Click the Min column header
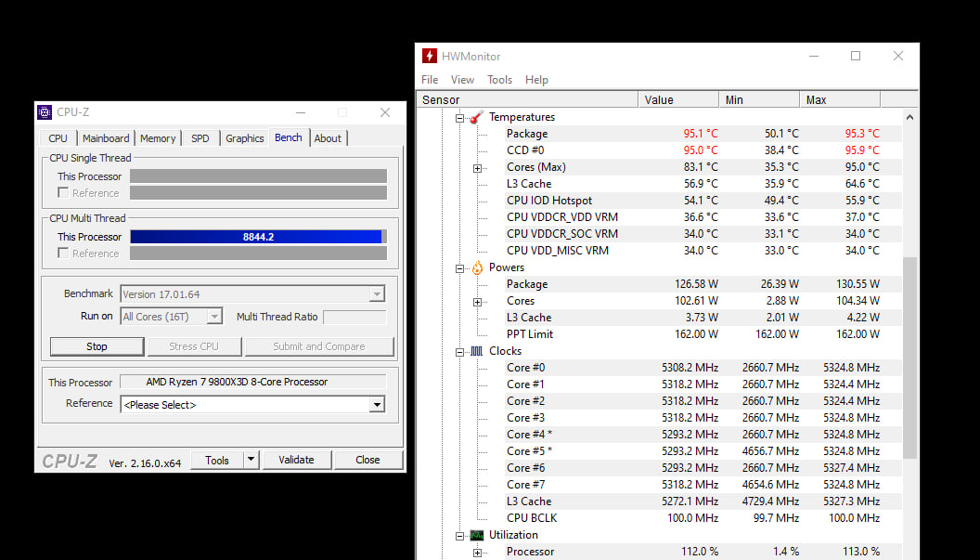980x560 pixels. (x=759, y=99)
